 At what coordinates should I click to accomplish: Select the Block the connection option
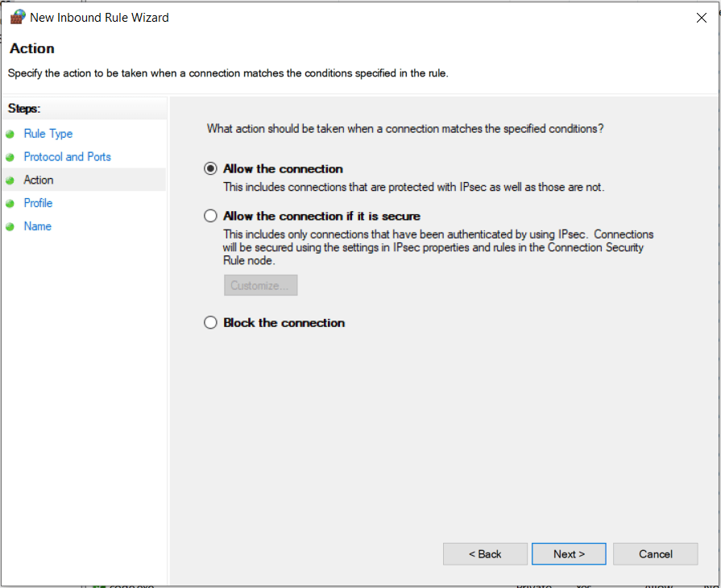click(x=211, y=323)
